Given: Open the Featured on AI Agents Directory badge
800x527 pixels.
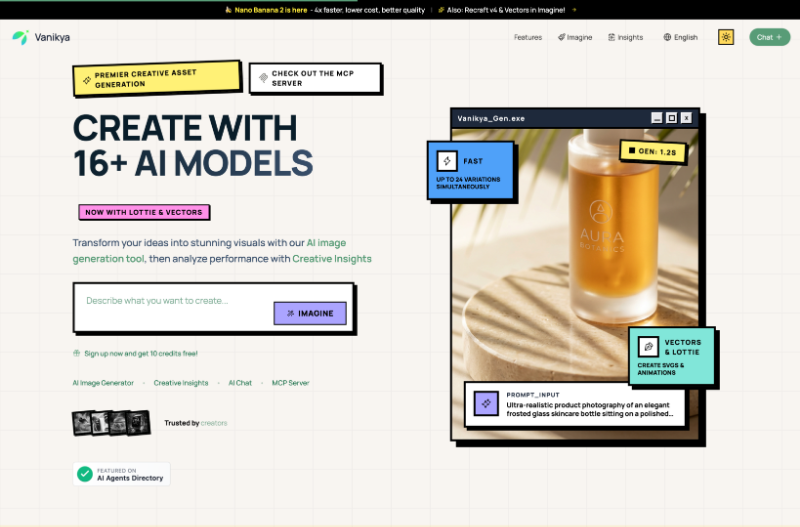Looking at the screenshot, I should tap(121, 474).
